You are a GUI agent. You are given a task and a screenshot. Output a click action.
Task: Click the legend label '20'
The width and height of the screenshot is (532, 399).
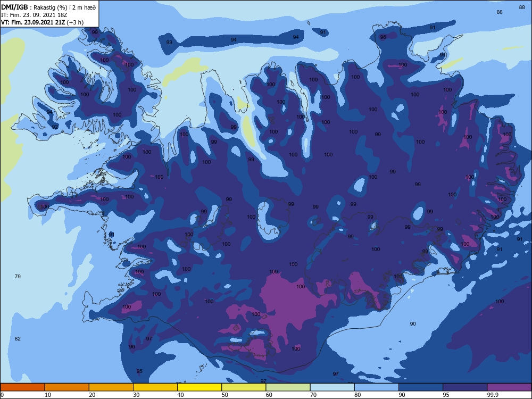coord(92,395)
